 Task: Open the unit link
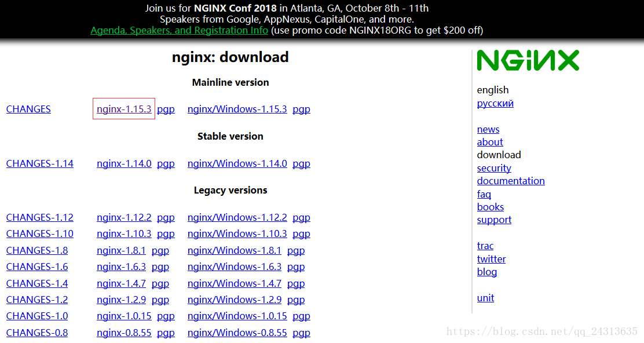[x=485, y=298]
